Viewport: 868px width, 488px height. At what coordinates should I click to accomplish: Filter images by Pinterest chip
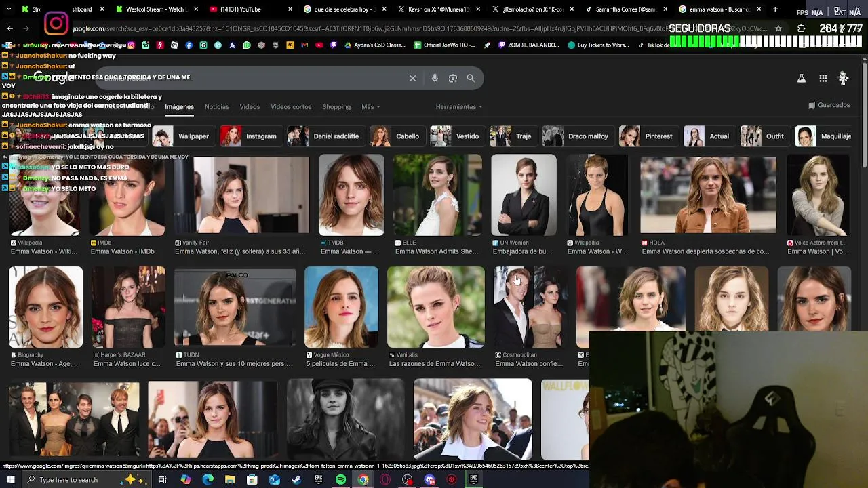click(x=648, y=136)
